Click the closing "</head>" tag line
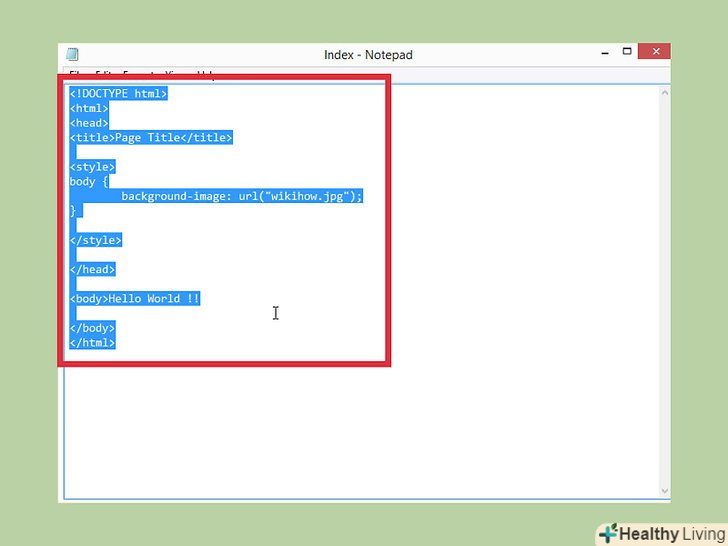Viewport: 728px width, 546px height. click(x=92, y=269)
